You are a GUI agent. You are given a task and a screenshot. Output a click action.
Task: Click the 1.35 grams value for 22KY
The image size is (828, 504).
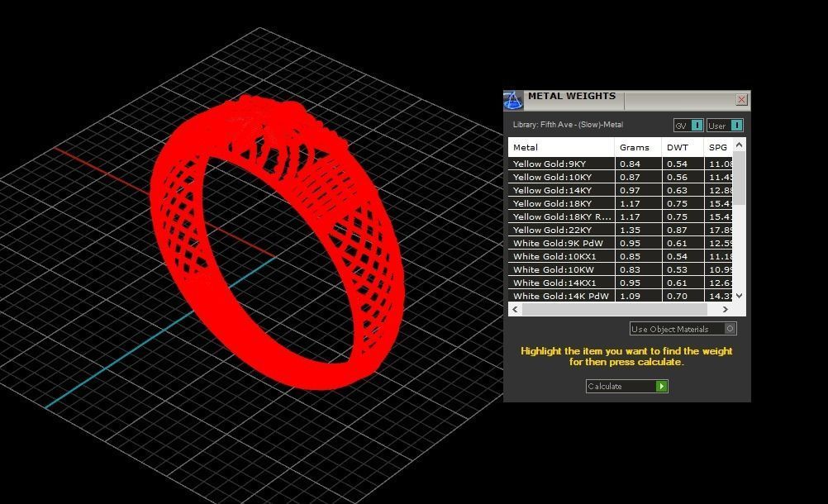tap(630, 230)
